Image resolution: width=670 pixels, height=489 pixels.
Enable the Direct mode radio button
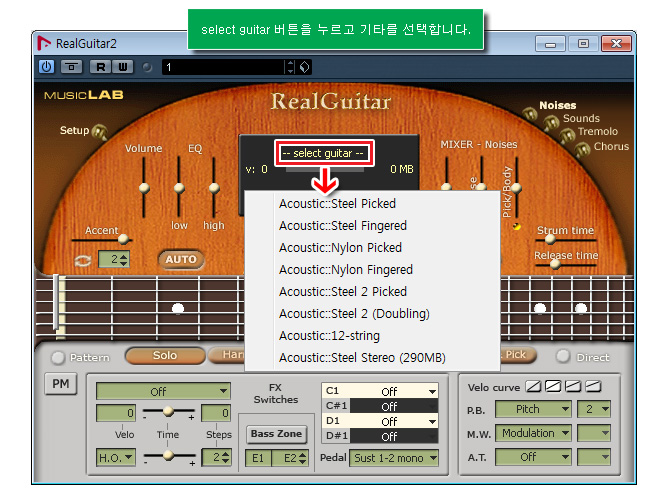[x=563, y=356]
